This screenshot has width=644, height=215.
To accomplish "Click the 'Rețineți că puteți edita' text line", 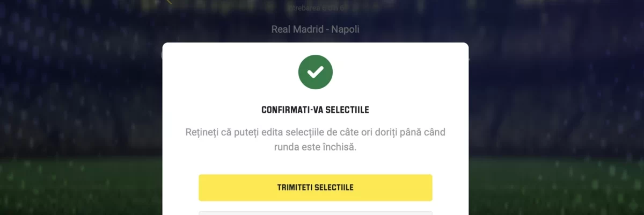I will click(x=316, y=132).
